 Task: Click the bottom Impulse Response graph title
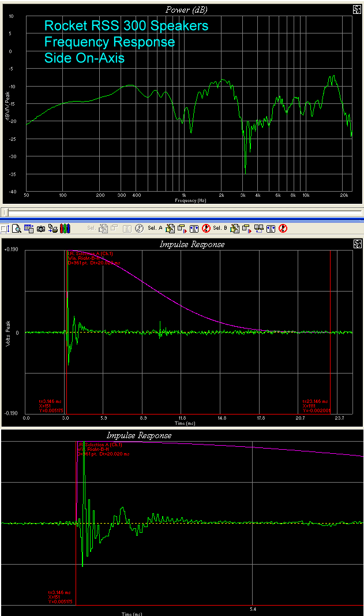(x=139, y=436)
